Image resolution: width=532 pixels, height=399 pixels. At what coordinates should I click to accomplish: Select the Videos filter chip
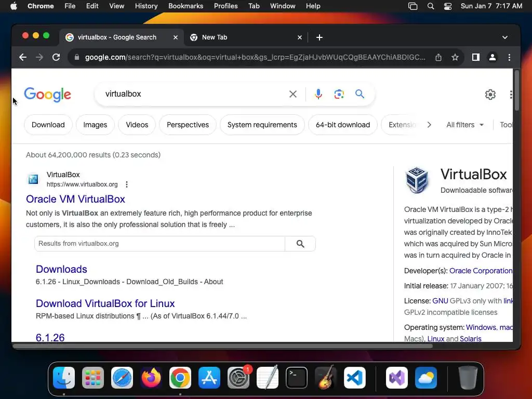tap(137, 125)
